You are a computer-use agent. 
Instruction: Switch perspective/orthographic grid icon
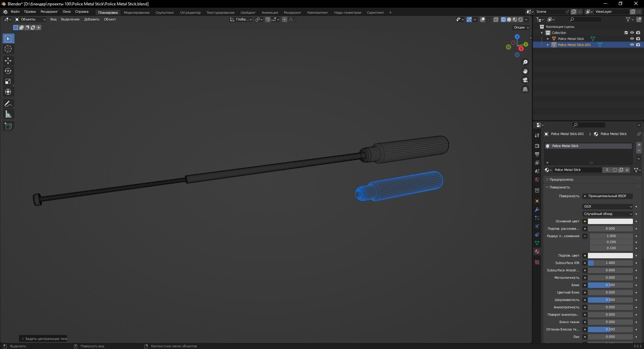525,89
